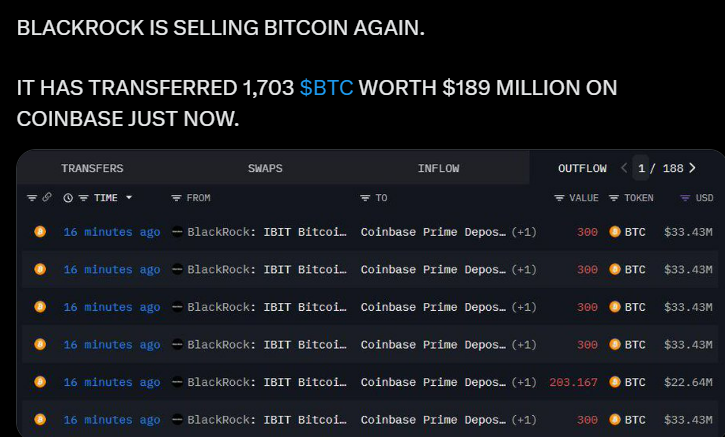
Task: Open the FROM column filter
Action: click(x=176, y=198)
